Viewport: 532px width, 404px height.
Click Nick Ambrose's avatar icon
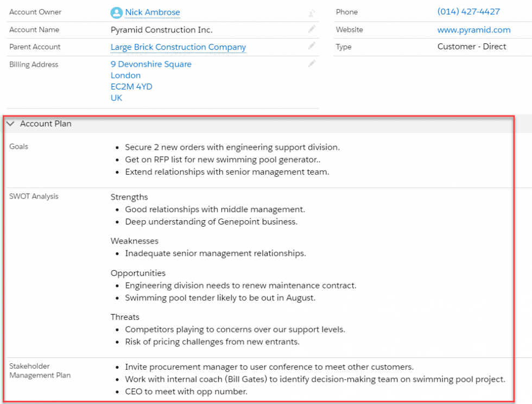coord(117,12)
